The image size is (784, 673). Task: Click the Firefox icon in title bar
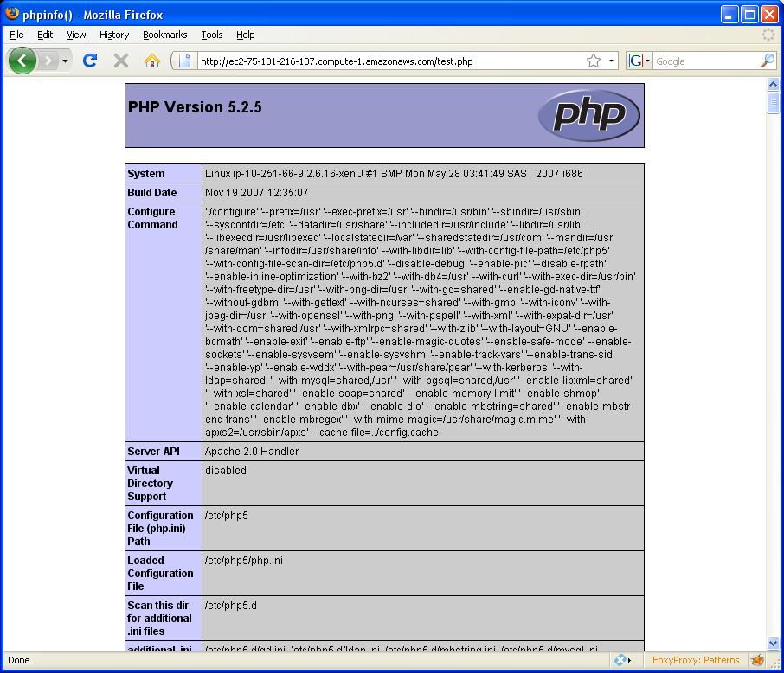(12, 14)
